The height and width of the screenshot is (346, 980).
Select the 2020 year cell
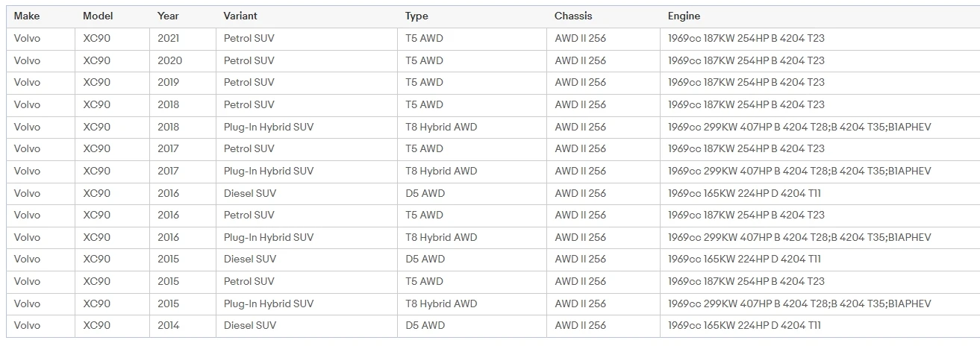[169, 60]
